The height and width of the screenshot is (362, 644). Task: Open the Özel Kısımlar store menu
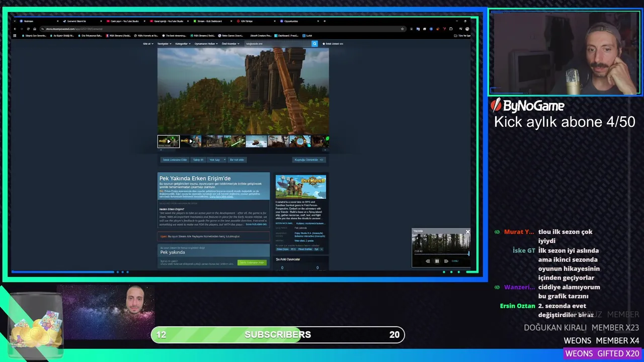(x=230, y=44)
